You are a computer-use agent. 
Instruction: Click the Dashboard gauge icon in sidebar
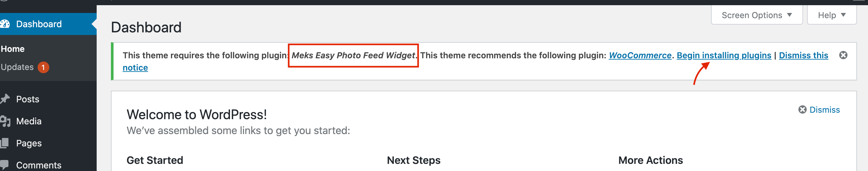[x=5, y=24]
